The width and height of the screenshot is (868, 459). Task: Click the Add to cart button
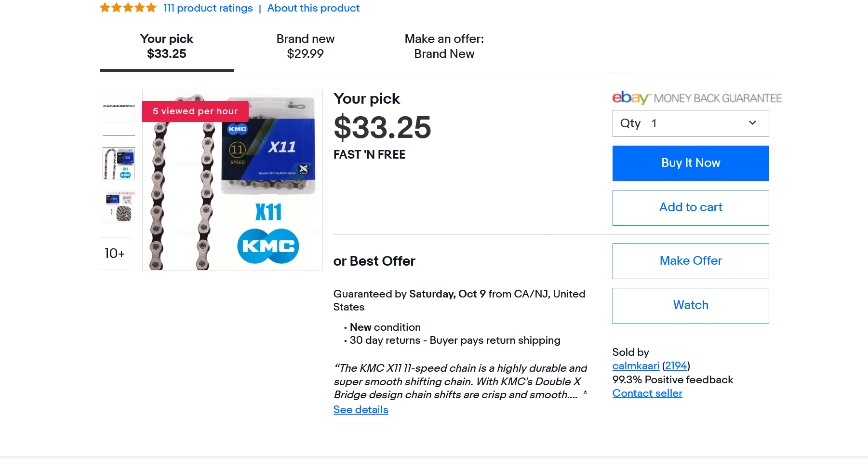pos(690,207)
